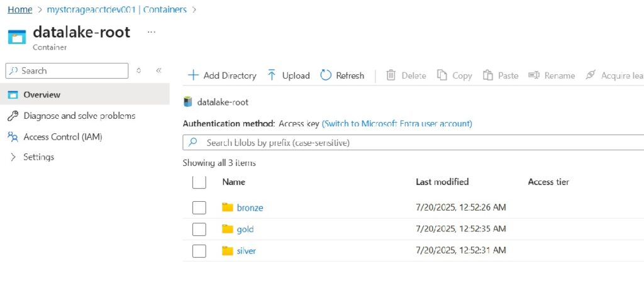Click the Diagnose wrench icon
The width and height of the screenshot is (644, 288).
click(13, 116)
